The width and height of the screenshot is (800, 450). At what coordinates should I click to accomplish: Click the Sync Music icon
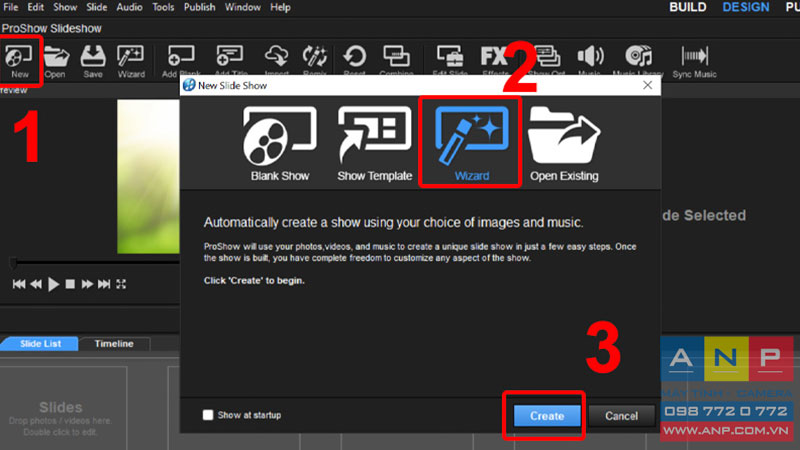click(x=694, y=61)
